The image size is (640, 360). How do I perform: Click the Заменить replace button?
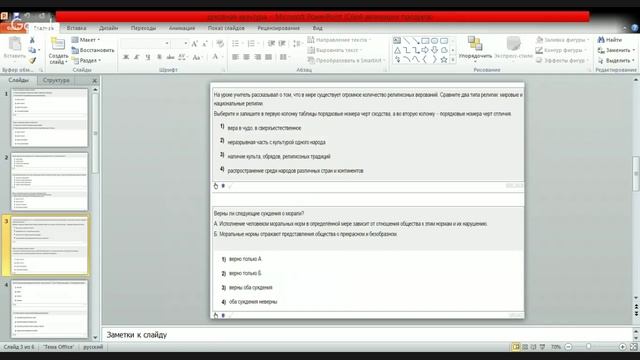click(x=616, y=50)
